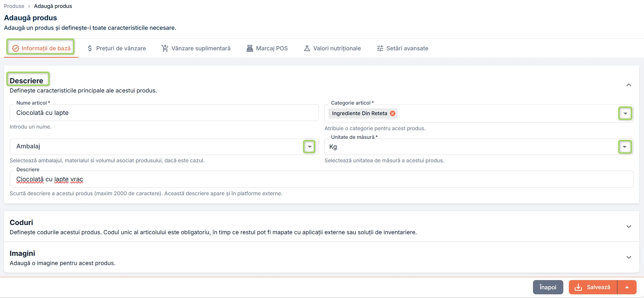
Task: Click the Nume articol input field
Action: coord(164,113)
